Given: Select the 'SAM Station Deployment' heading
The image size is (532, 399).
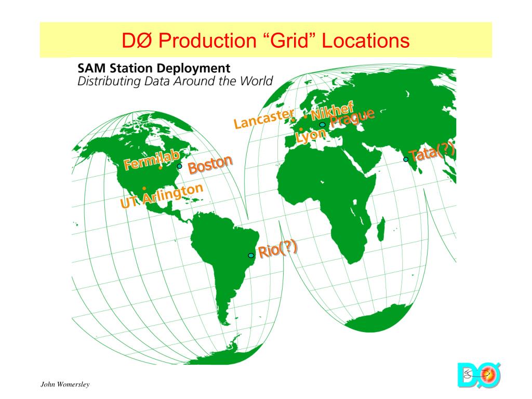Looking at the screenshot, I should [154, 68].
